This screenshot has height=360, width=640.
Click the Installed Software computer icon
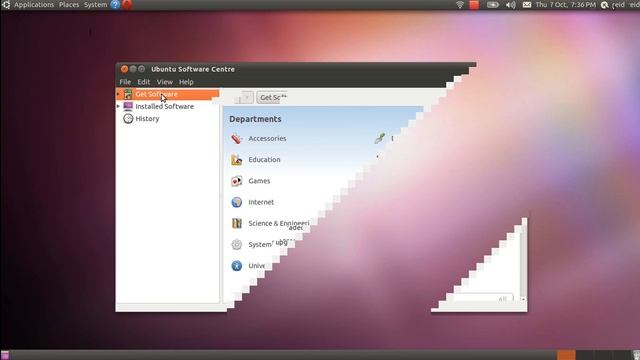(128, 106)
